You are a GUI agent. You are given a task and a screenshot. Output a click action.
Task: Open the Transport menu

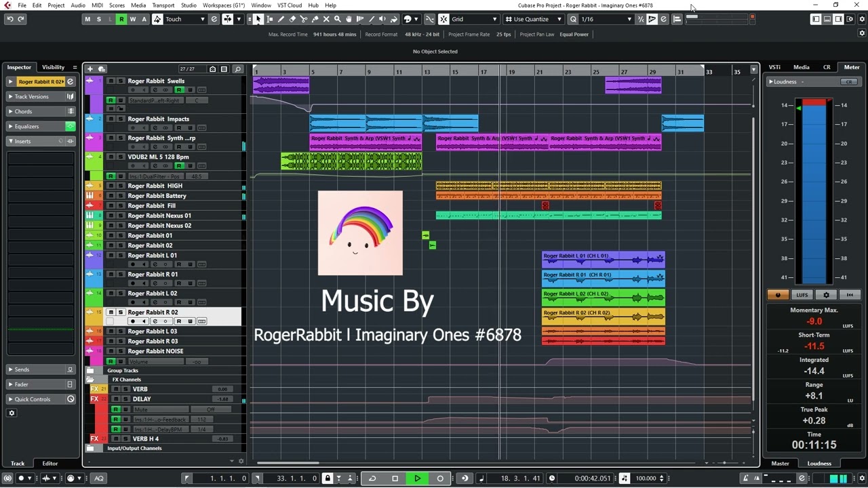pyautogui.click(x=163, y=5)
